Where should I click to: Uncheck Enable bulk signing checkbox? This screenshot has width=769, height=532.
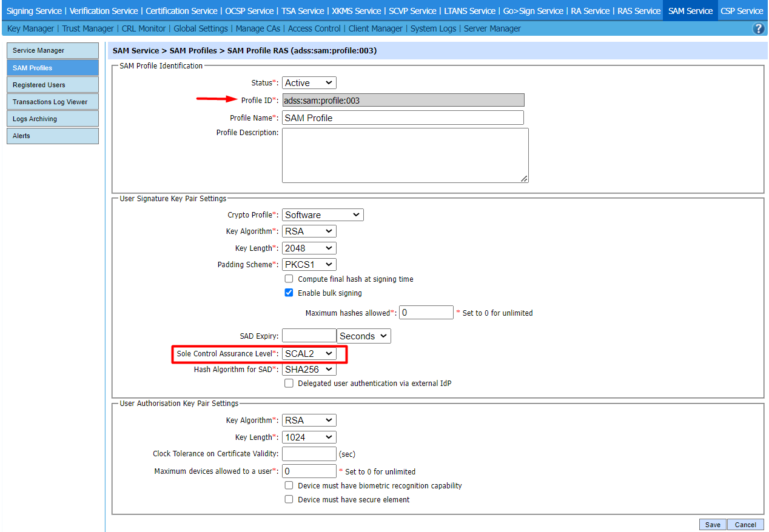pos(289,293)
